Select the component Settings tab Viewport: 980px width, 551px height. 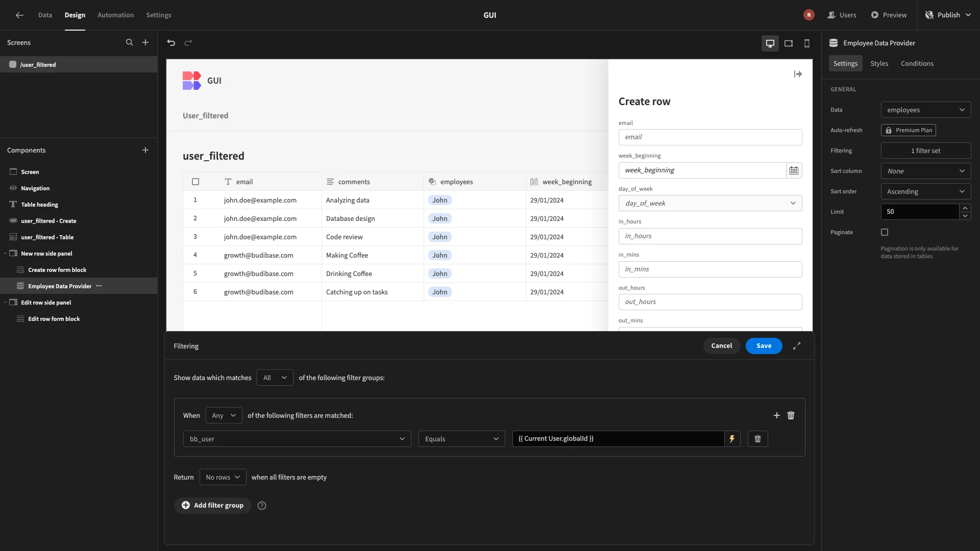845,63
